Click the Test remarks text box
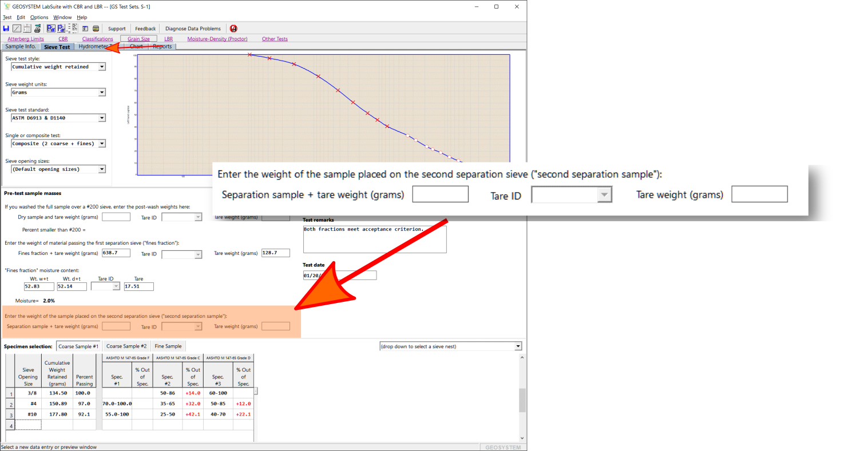 click(x=374, y=239)
